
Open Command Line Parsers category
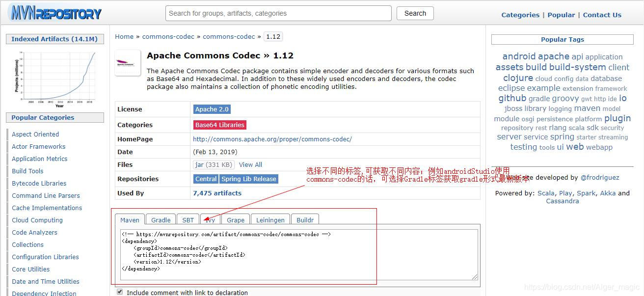point(46,195)
